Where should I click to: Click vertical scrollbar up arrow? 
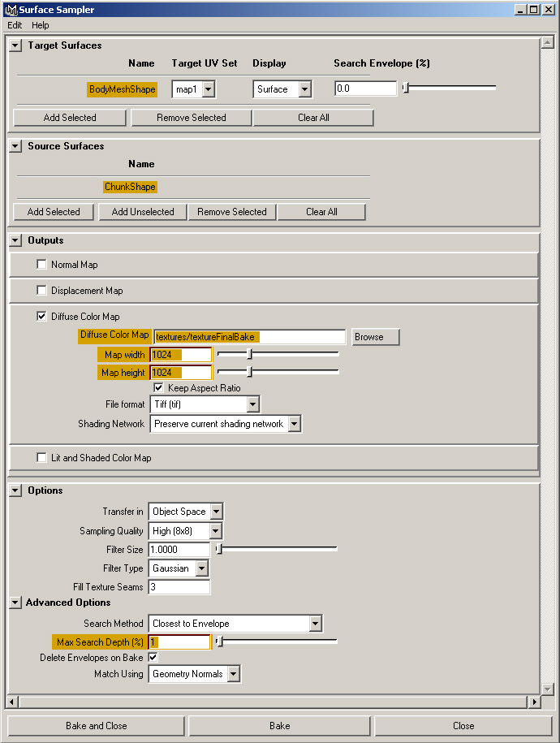tap(548, 42)
